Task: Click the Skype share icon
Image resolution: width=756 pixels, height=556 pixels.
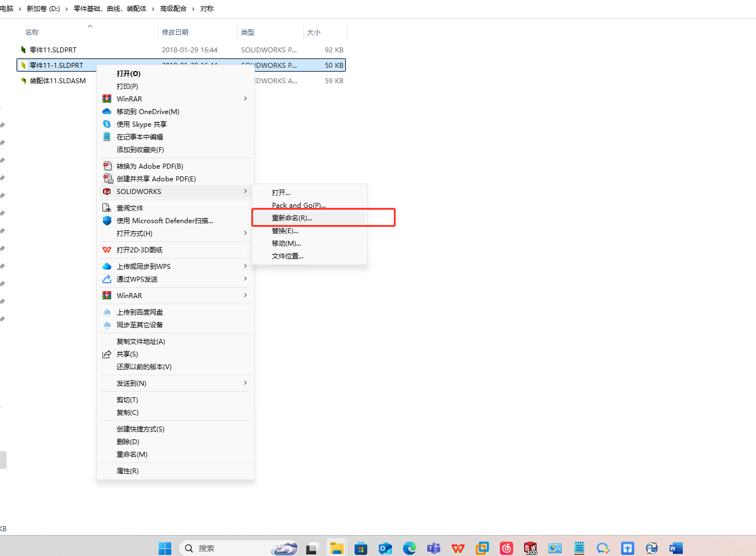Action: [107, 124]
